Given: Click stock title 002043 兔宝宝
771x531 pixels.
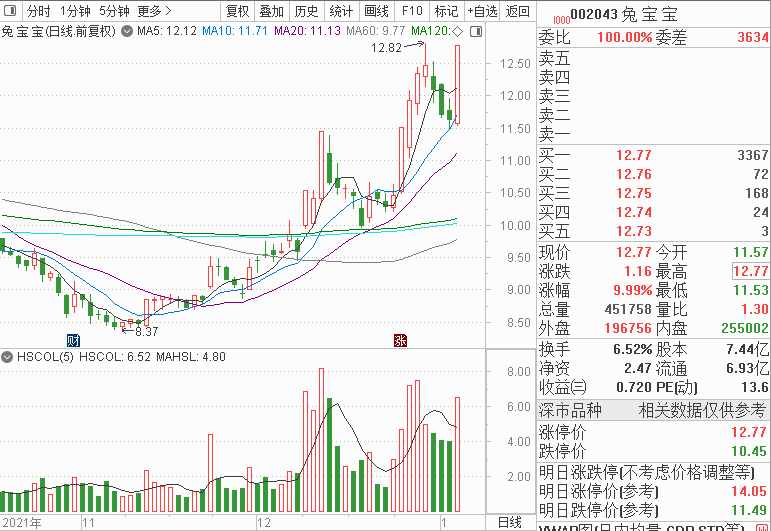Looking at the screenshot, I should tap(624, 14).
